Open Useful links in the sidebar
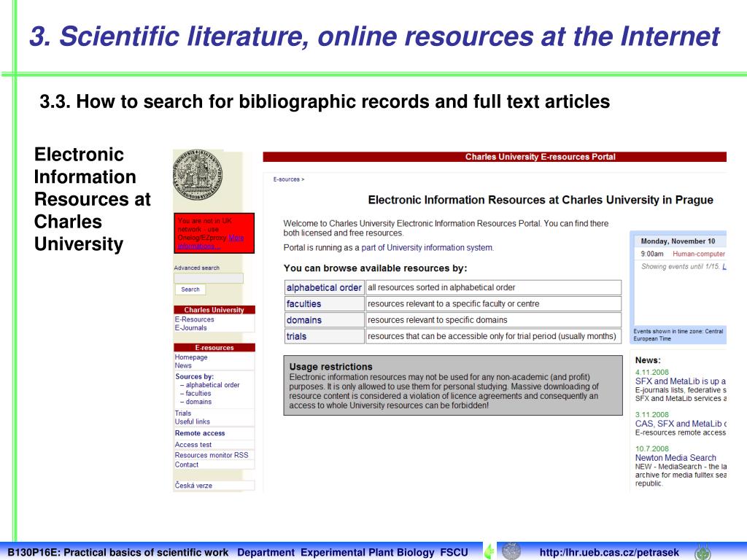 tap(193, 421)
